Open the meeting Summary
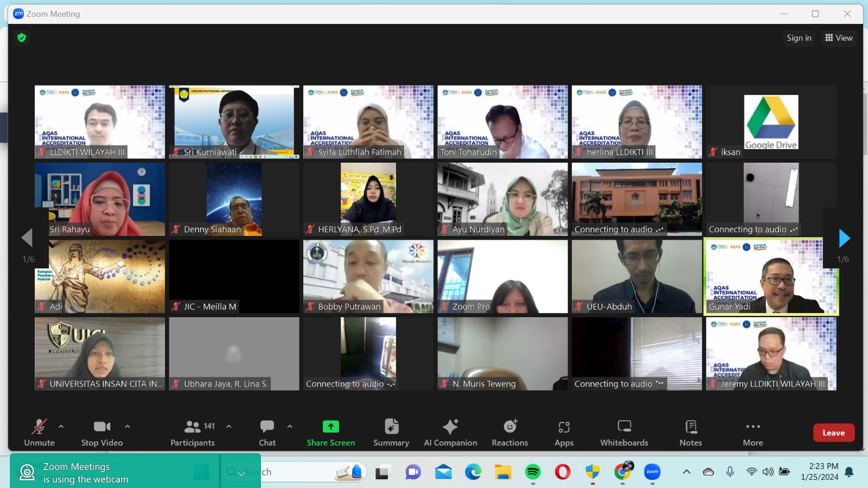 (x=391, y=433)
